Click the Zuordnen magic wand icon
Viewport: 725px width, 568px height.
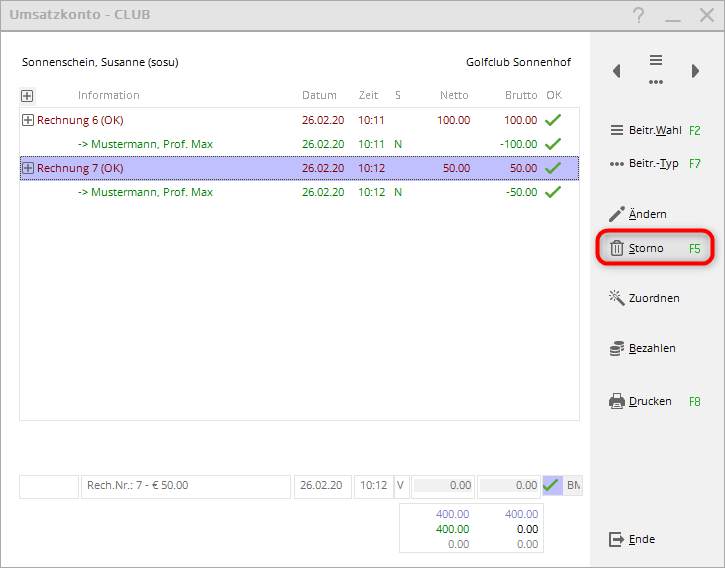pyautogui.click(x=617, y=297)
